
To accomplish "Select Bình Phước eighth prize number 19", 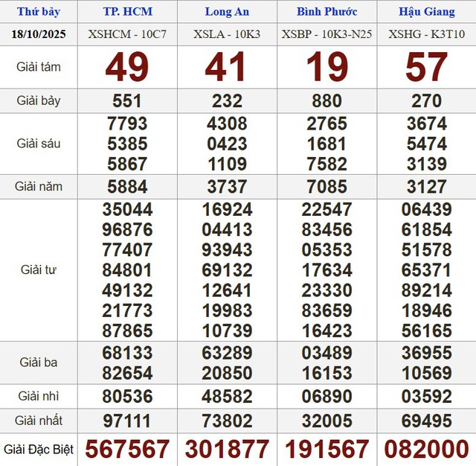I will [327, 68].
